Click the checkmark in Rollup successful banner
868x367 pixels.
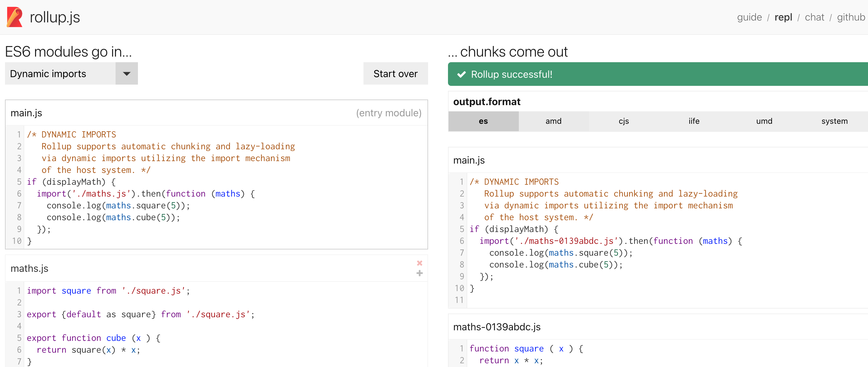pos(461,74)
